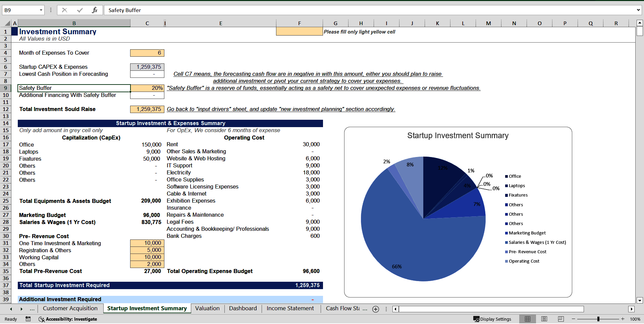Viewport: 644px width, 324px height.
Task: Click the Pre- Revenue Cost legend entry
Action: pyautogui.click(x=525, y=252)
